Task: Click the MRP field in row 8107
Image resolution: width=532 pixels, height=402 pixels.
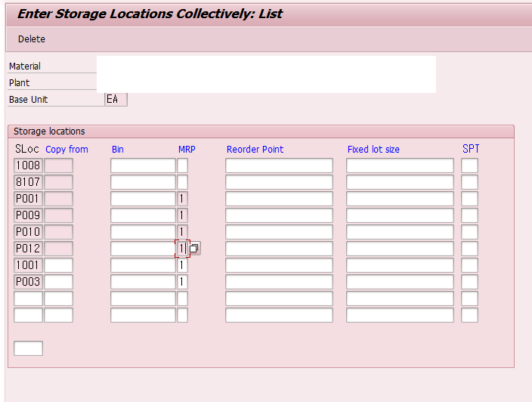Action: [x=183, y=182]
